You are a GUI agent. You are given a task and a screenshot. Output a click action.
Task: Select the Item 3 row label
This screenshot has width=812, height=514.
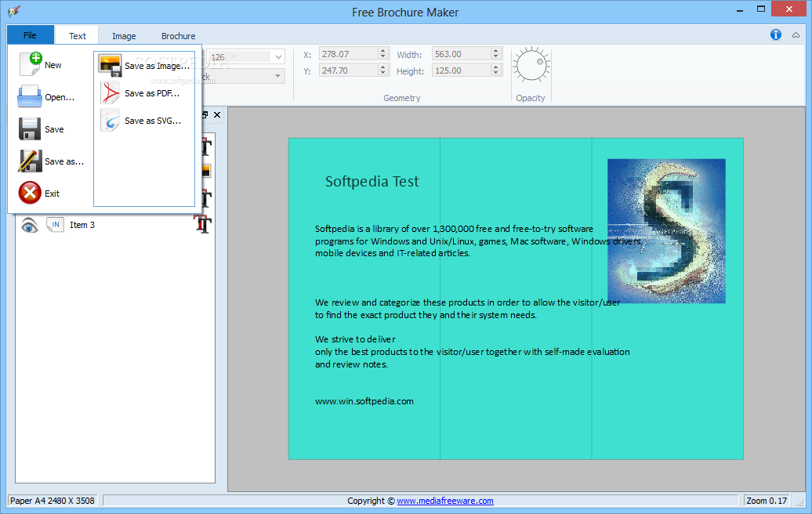coord(82,225)
